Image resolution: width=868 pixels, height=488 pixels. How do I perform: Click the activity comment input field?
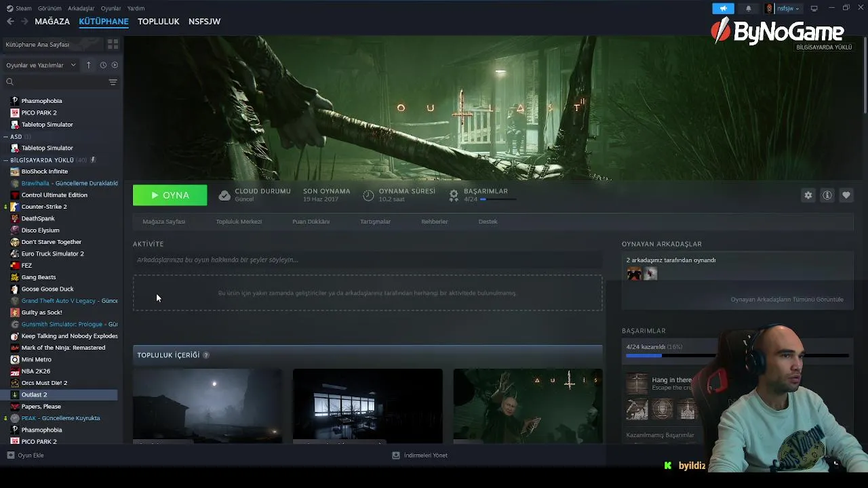pyautogui.click(x=368, y=260)
